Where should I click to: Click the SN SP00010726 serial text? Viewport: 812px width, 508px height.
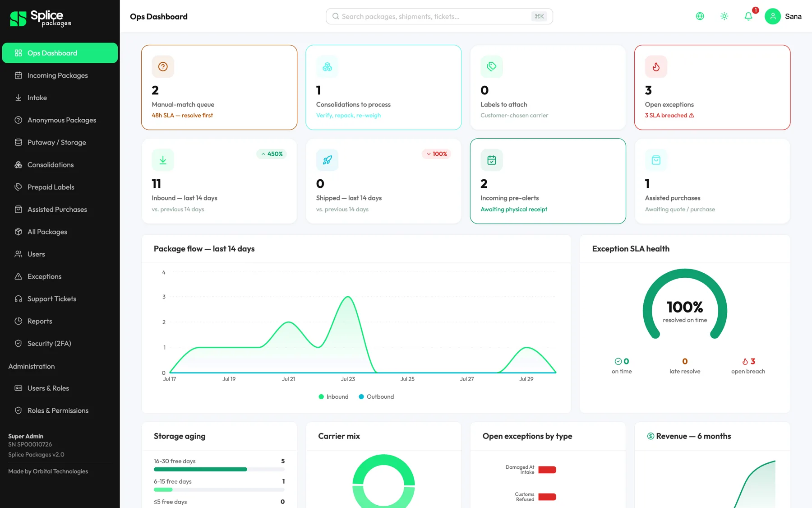coord(30,445)
